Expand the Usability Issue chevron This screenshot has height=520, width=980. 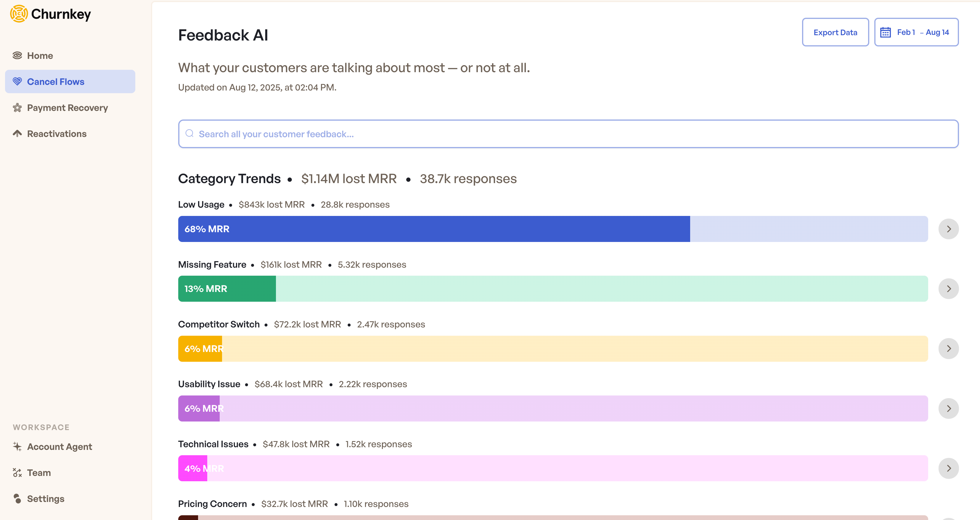(949, 408)
